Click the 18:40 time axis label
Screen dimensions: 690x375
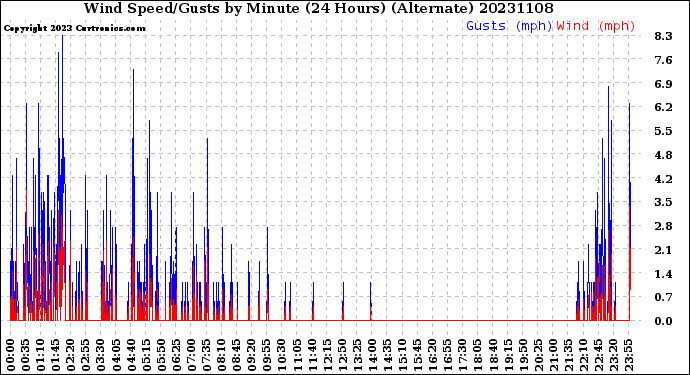click(x=492, y=355)
